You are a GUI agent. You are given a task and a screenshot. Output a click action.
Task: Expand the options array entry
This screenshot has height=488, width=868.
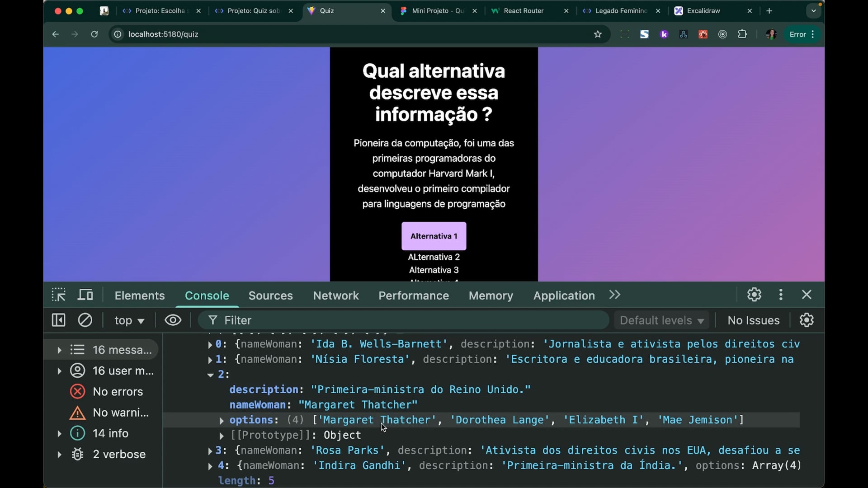222,421
